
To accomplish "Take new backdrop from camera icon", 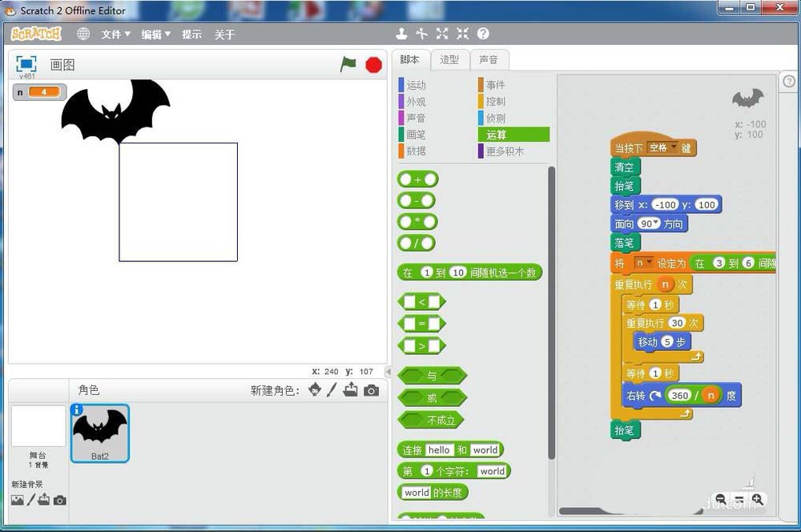I will click(x=60, y=500).
